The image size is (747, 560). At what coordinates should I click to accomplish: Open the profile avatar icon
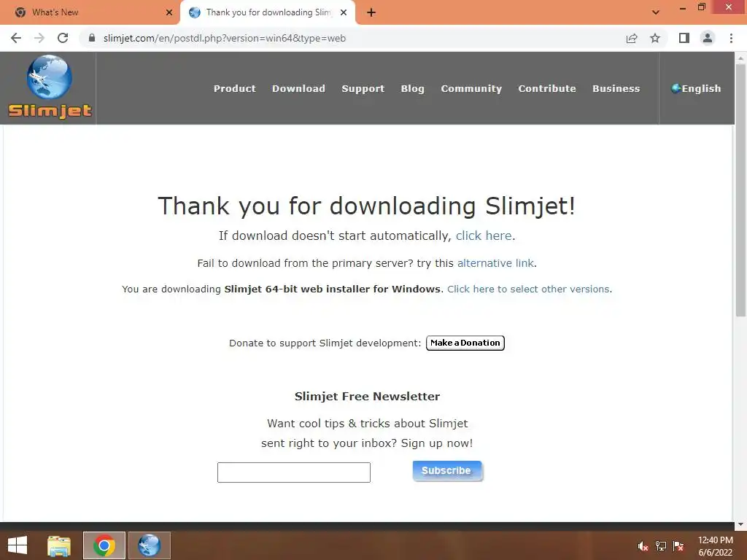point(708,38)
